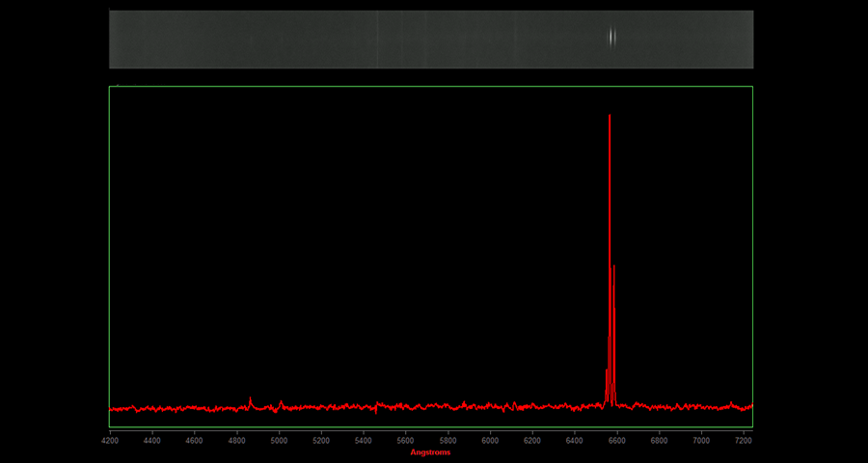Click the 5400 wavelength axis label
This screenshot has width=868, height=463.
364,441
